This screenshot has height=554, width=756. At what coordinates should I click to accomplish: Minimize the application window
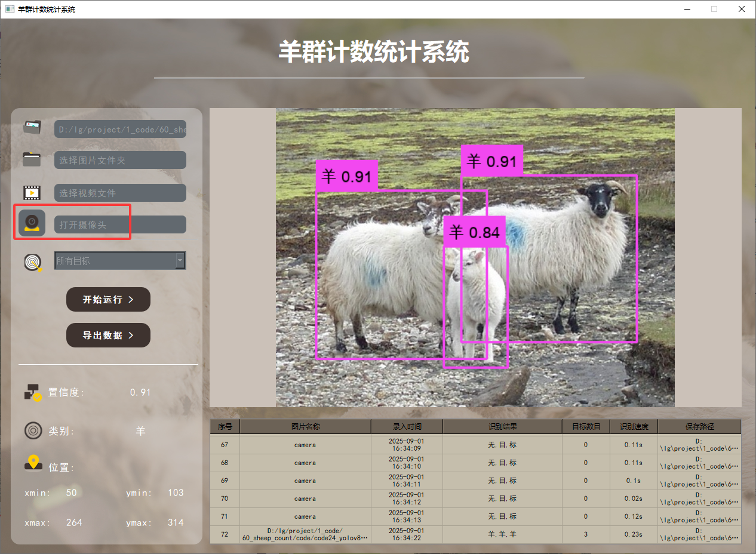pos(686,9)
